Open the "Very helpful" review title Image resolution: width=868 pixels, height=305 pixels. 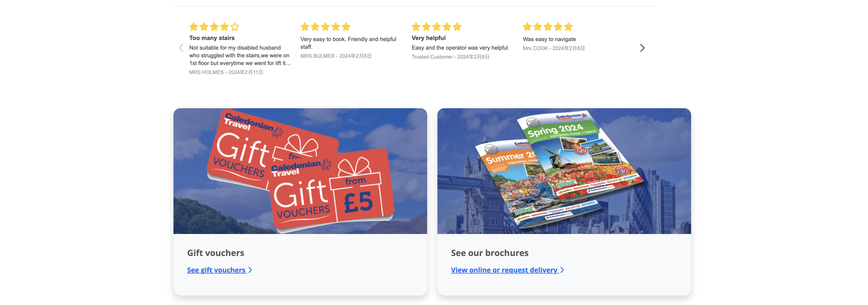[x=428, y=38]
